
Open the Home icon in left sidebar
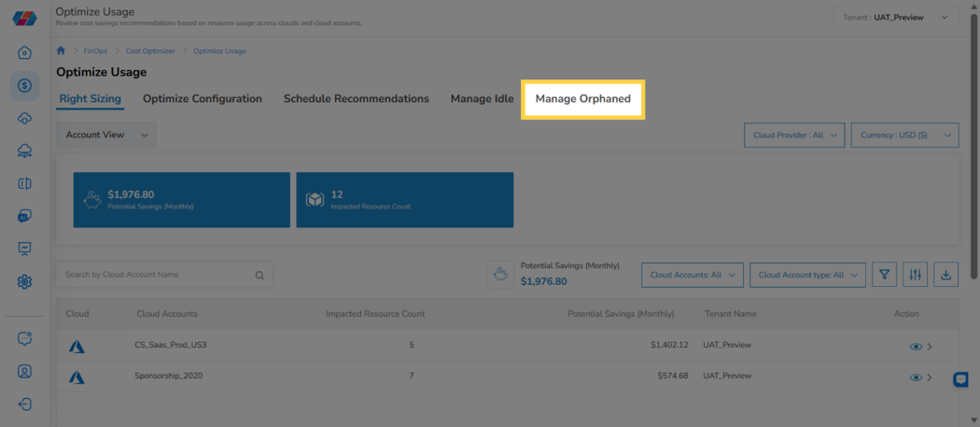point(24,52)
